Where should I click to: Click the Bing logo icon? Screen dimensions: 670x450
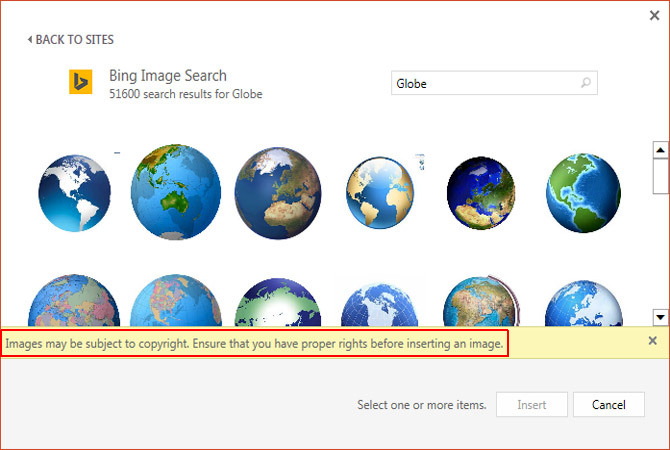(x=81, y=81)
